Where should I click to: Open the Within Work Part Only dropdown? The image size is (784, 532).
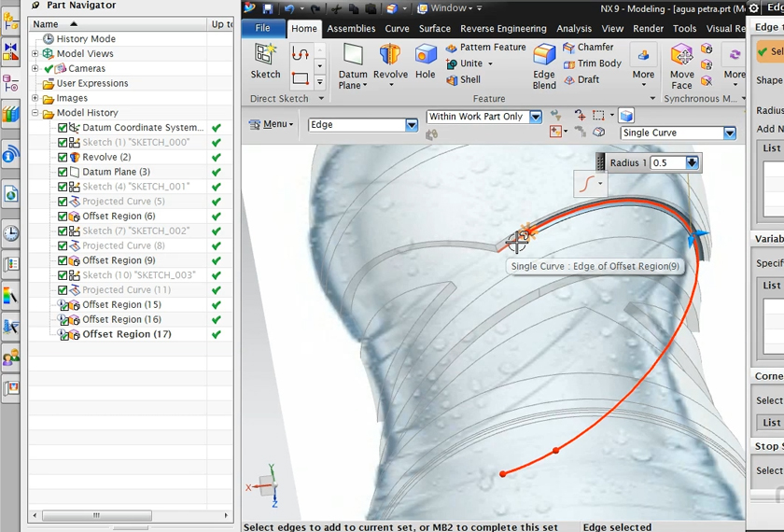tap(536, 118)
